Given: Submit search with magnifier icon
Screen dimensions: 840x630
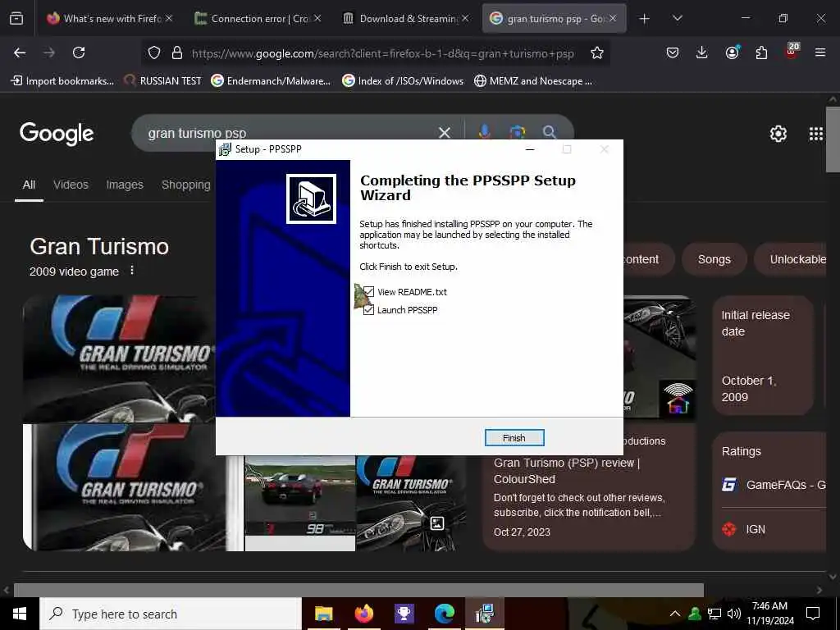Looking at the screenshot, I should [x=549, y=132].
